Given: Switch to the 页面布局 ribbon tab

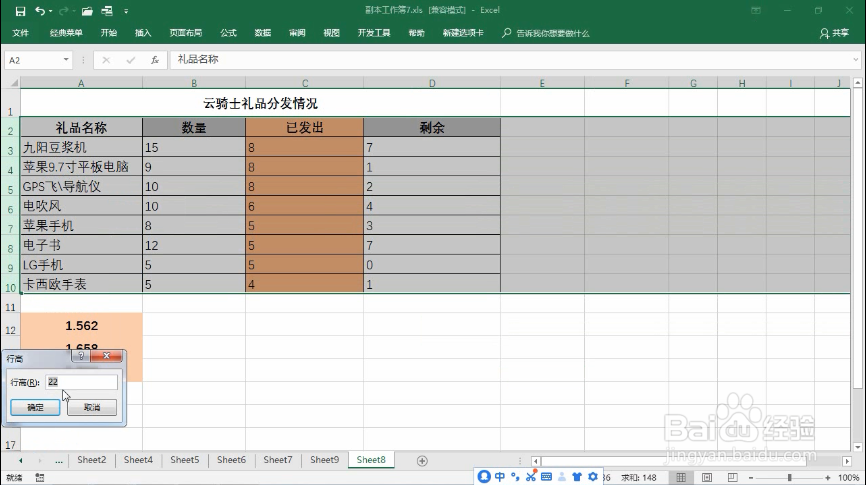Looking at the screenshot, I should [x=186, y=33].
